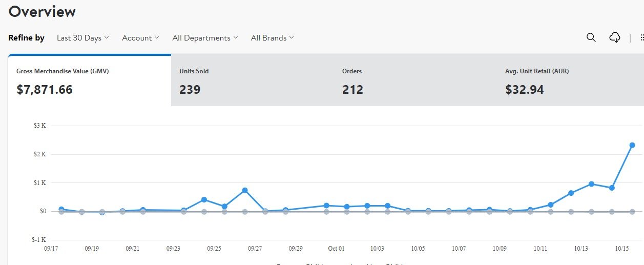Click the blue data point above 10/13 label
The height and width of the screenshot is (265, 644).
click(x=591, y=184)
